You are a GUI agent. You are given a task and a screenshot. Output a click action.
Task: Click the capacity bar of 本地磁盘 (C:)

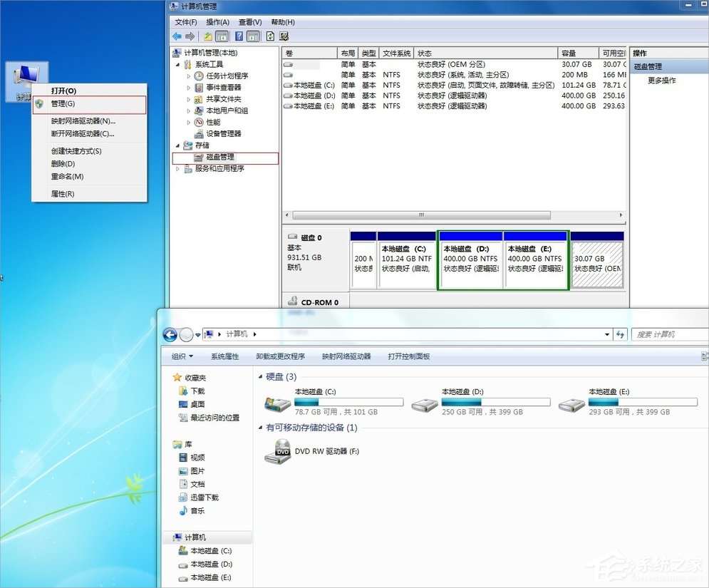tap(348, 401)
